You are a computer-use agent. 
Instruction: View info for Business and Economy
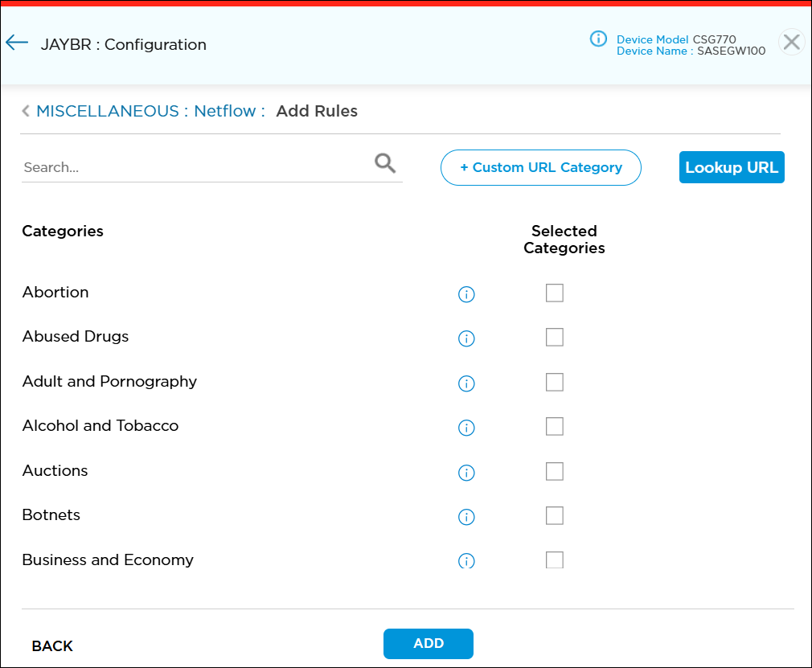point(466,561)
